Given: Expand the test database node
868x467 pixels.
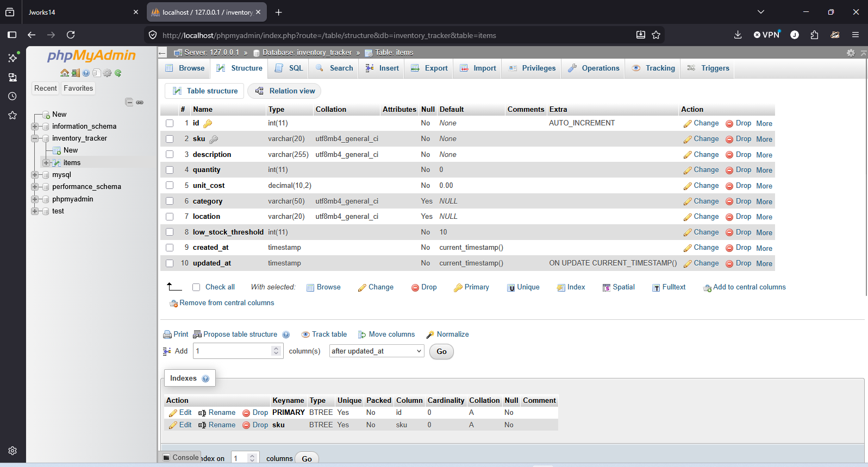Looking at the screenshot, I should point(35,211).
